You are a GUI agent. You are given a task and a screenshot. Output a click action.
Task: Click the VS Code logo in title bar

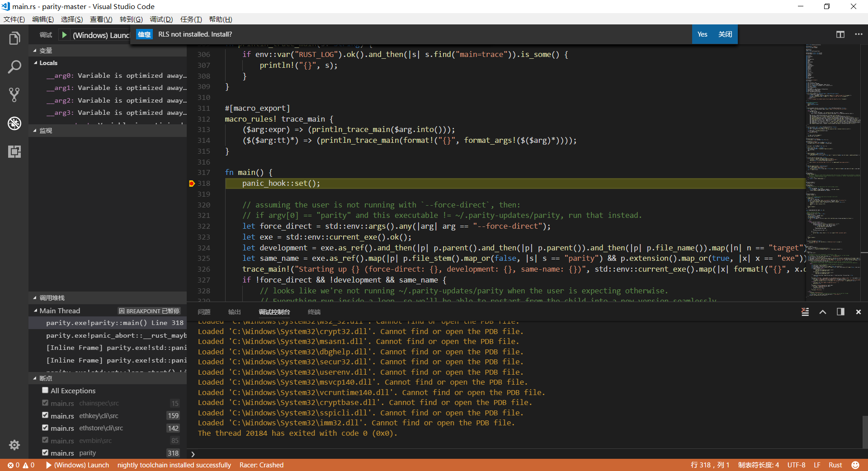click(6, 6)
